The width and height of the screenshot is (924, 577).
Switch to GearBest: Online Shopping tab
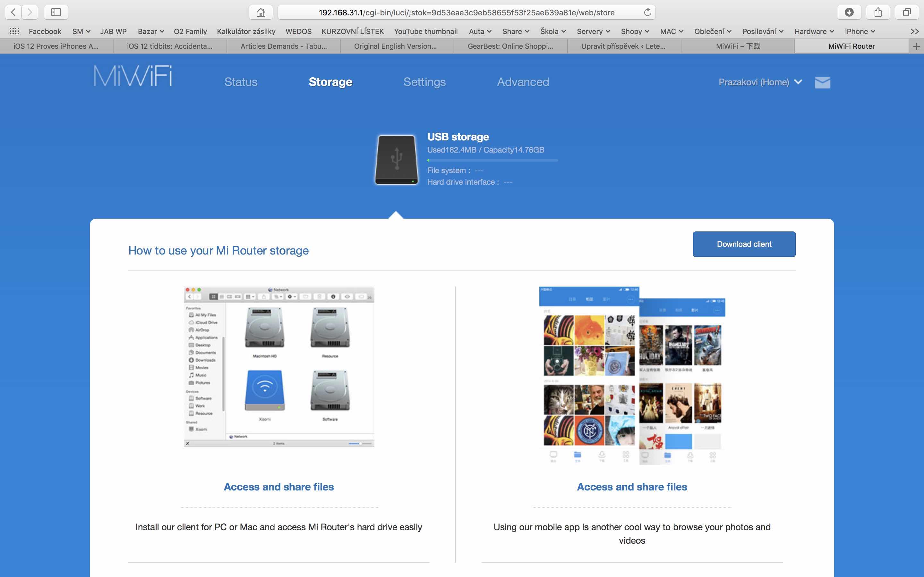[x=510, y=46]
